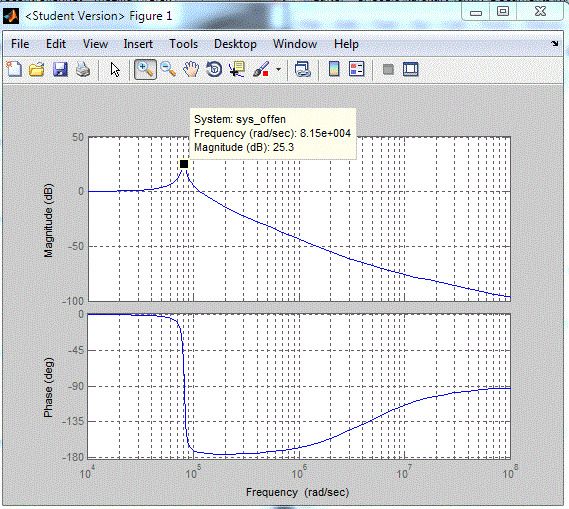
Task: Expand the brush color dropdown arrow
Action: (278, 69)
